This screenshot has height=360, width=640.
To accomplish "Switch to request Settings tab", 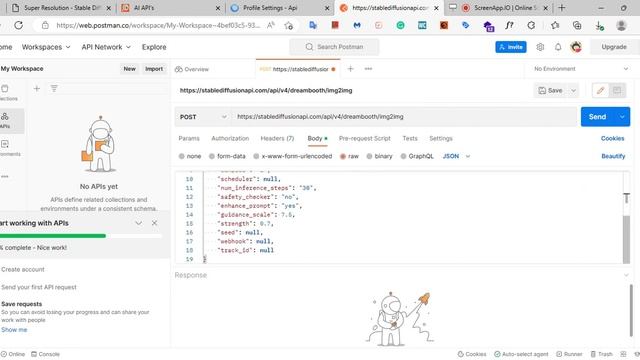I will (441, 138).
